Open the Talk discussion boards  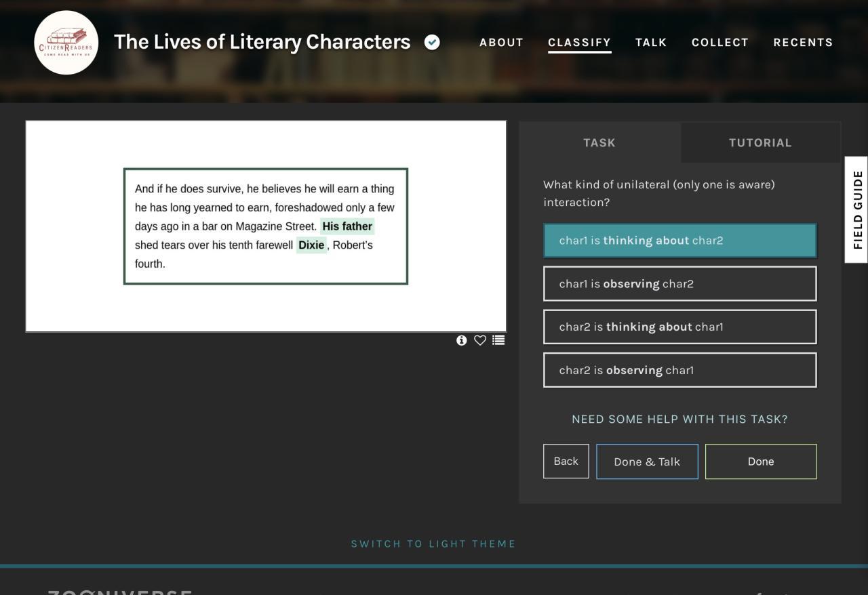(x=651, y=42)
